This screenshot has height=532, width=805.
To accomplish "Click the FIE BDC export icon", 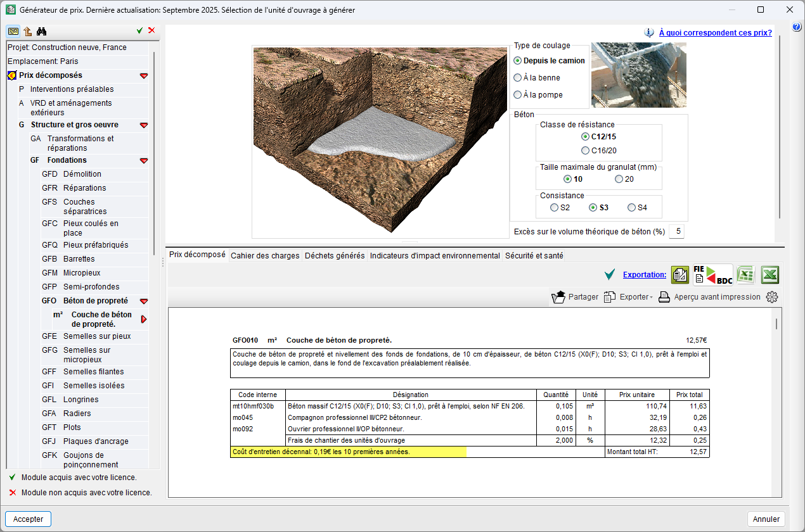I will (712, 275).
